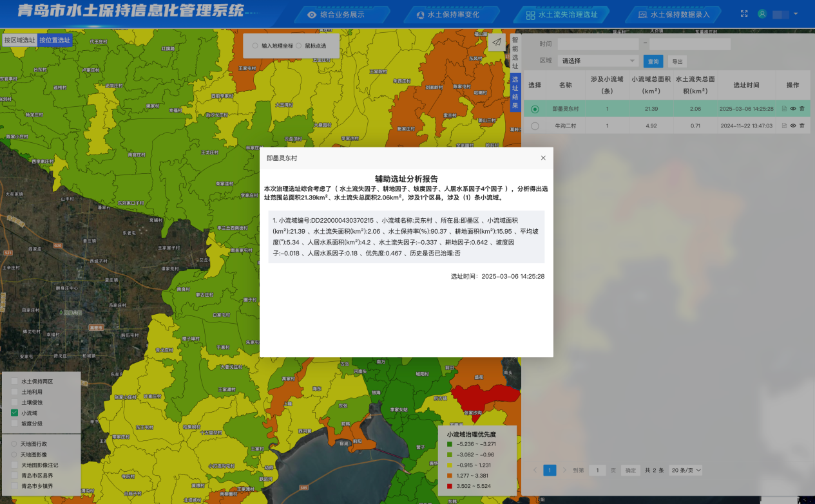Uncheck the 小流域 layer checkbox
Image resolution: width=815 pixels, height=504 pixels.
pyautogui.click(x=15, y=413)
